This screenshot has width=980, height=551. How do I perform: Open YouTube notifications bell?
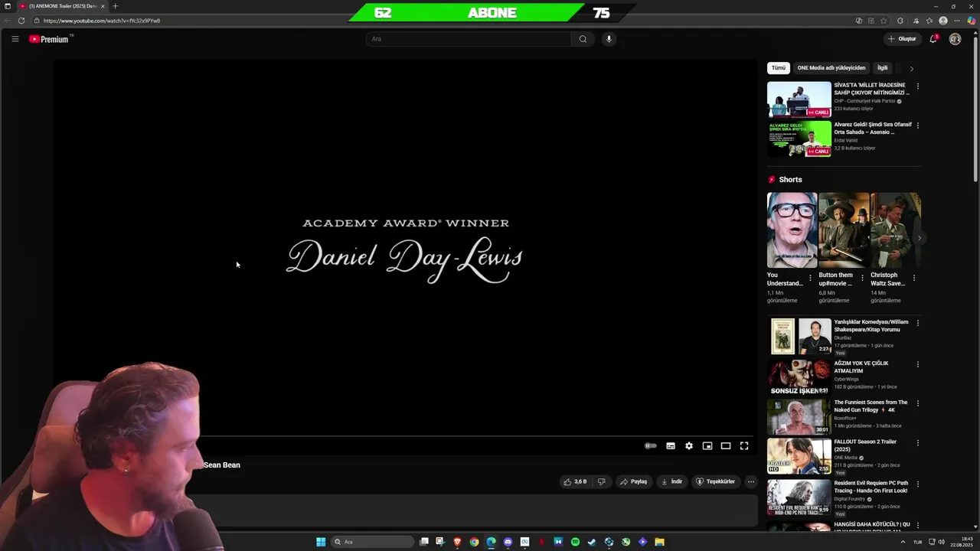tap(933, 39)
